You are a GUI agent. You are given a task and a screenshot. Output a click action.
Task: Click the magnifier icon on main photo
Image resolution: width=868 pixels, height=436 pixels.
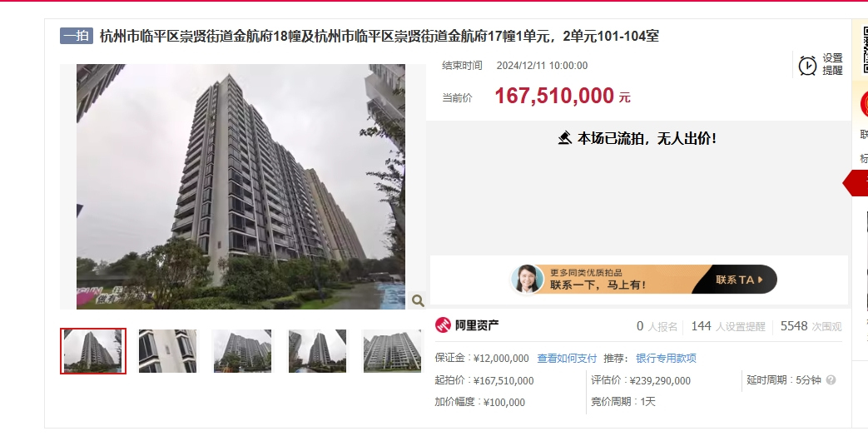[x=418, y=300]
